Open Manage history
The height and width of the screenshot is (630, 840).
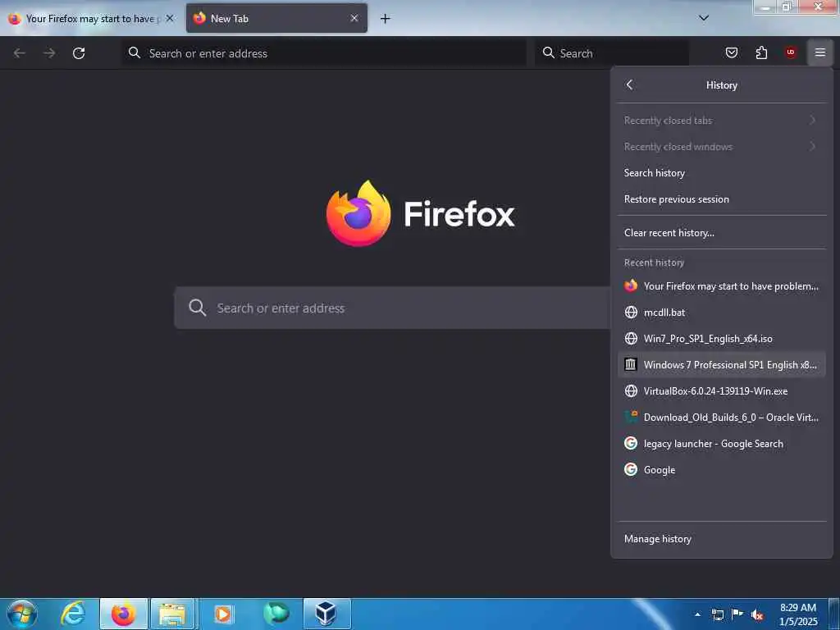721,539
